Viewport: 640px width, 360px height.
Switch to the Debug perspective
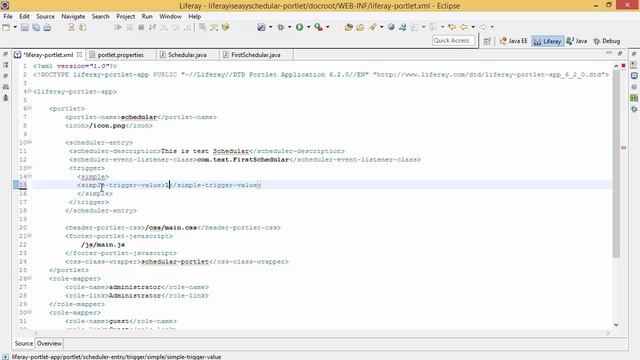coord(607,41)
